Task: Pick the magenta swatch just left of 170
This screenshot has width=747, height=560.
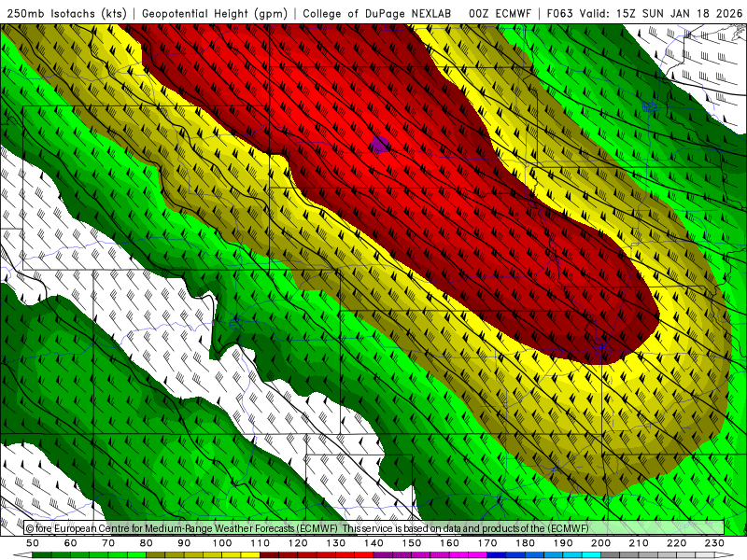Action: pyautogui.click(x=477, y=555)
